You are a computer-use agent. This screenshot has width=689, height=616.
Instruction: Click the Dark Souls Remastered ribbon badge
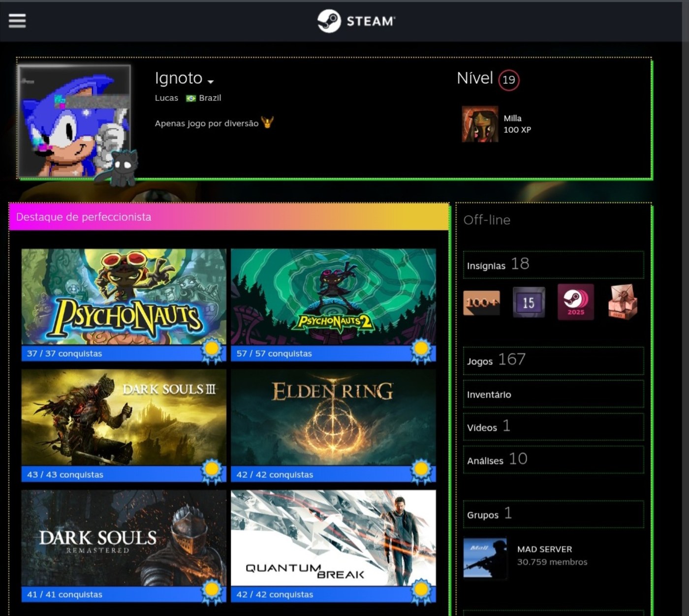[212, 592]
